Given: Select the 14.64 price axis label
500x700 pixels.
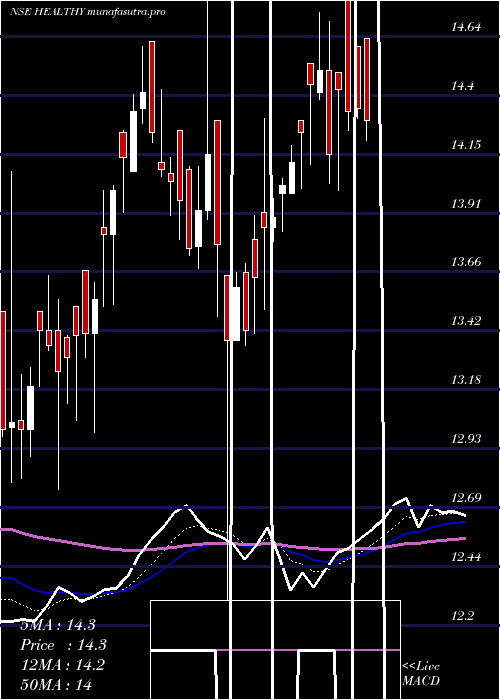Looking at the screenshot, I should tap(466, 27).
